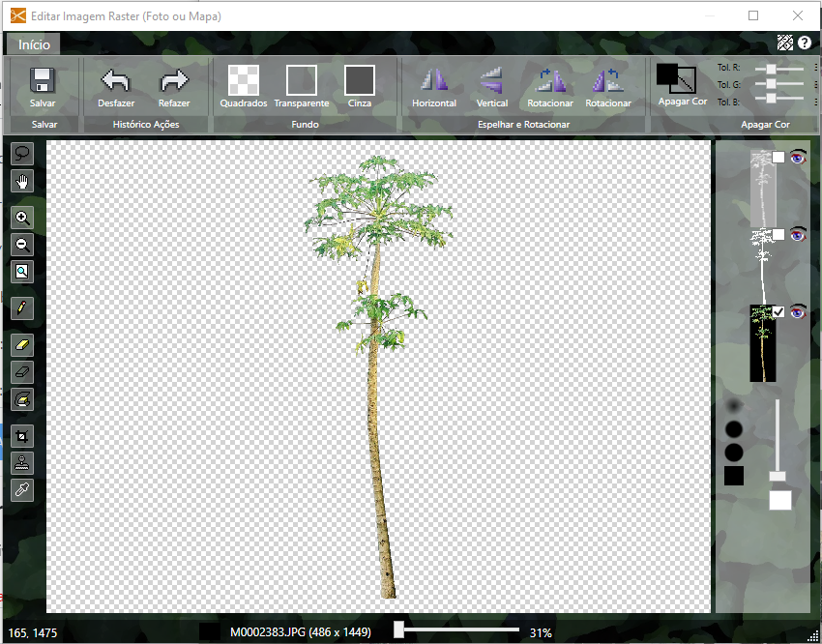Set background to Transparente

click(x=301, y=87)
